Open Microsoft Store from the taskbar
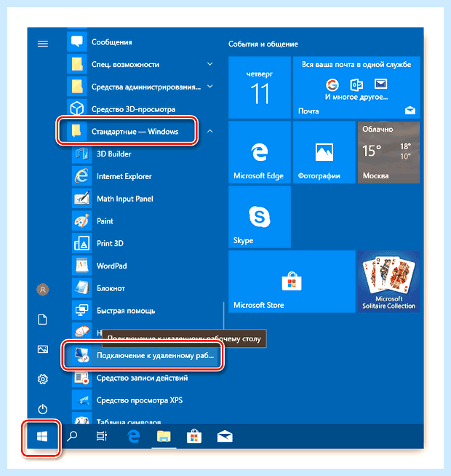This screenshot has height=476, width=451. (x=194, y=437)
